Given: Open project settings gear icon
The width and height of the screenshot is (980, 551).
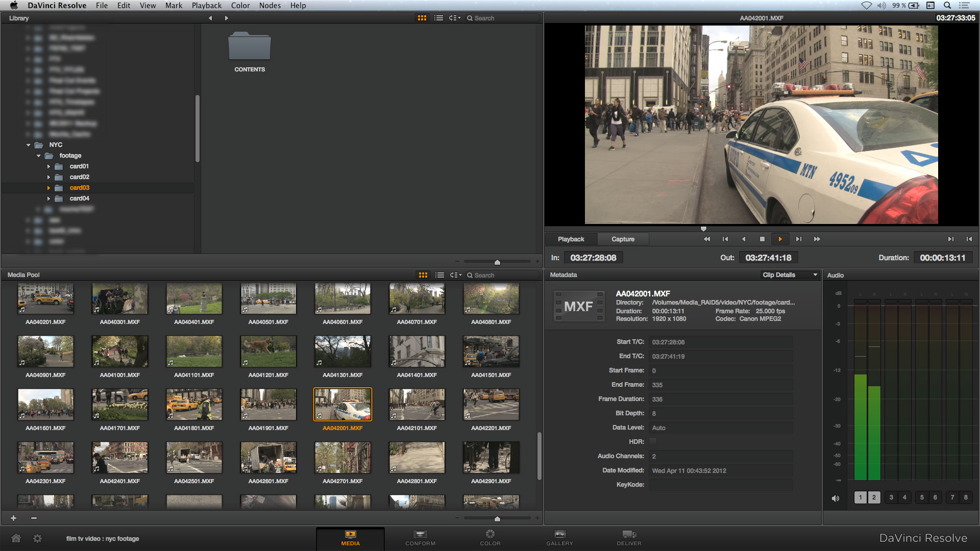Looking at the screenshot, I should click(x=38, y=538).
